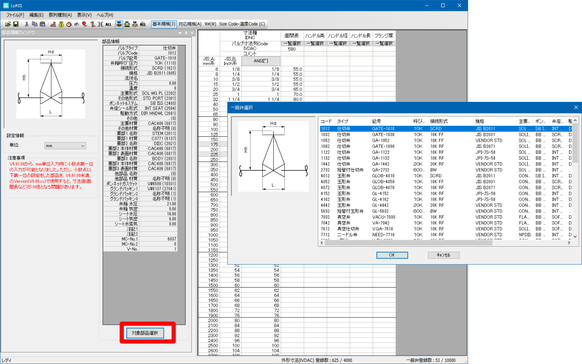Toggle the 基本規格(J) toolbar button
Image resolution: width=582 pixels, height=364 pixels.
coord(164,24)
